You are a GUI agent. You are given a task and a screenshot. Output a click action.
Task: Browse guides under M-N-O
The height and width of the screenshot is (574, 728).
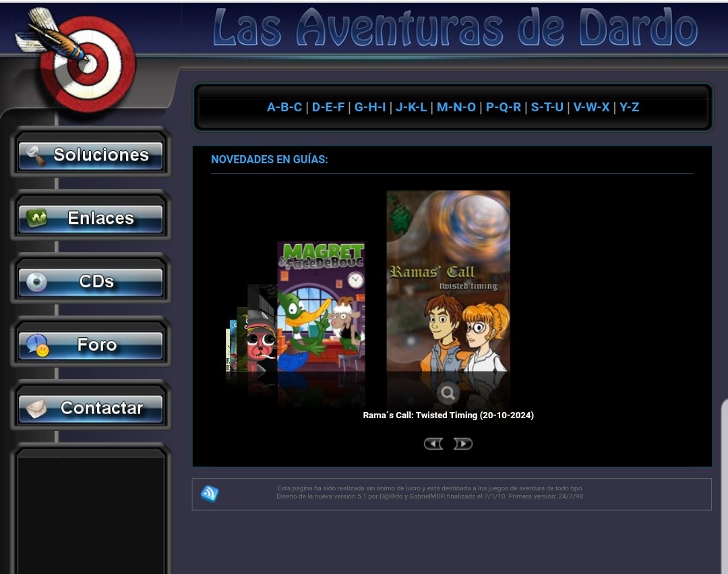tap(456, 107)
